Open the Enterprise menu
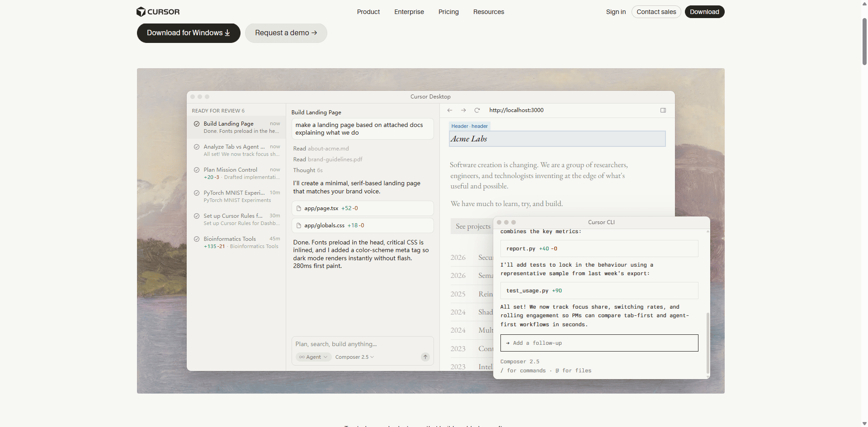 [409, 12]
